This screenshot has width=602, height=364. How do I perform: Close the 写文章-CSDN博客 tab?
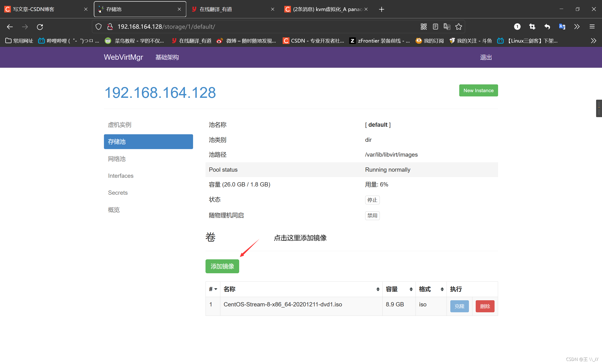86,9
